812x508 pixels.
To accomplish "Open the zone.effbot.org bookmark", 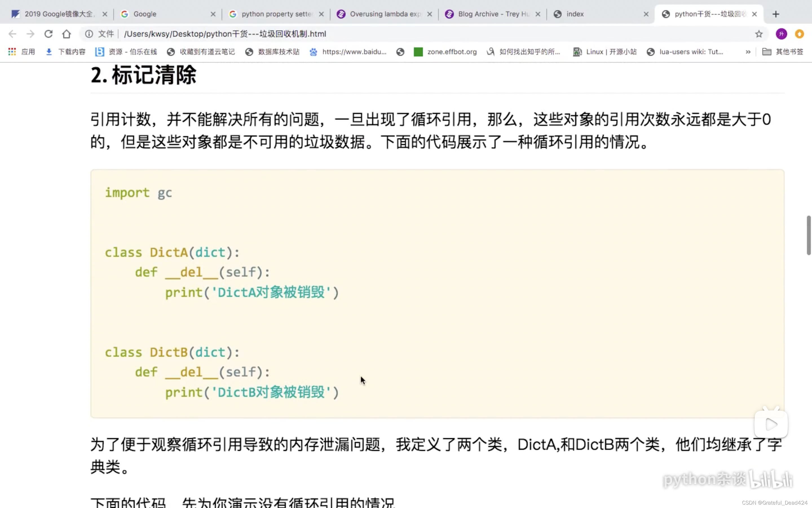I will click(x=445, y=52).
